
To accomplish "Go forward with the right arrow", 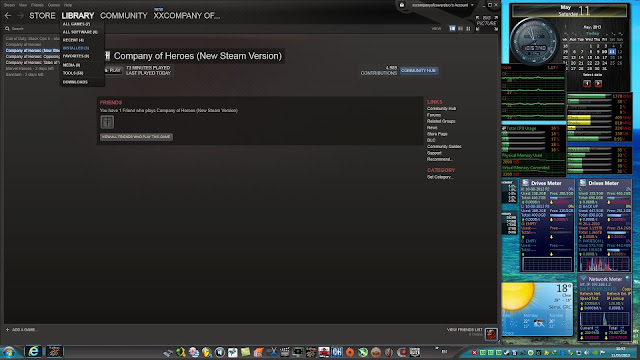I will (x=20, y=16).
